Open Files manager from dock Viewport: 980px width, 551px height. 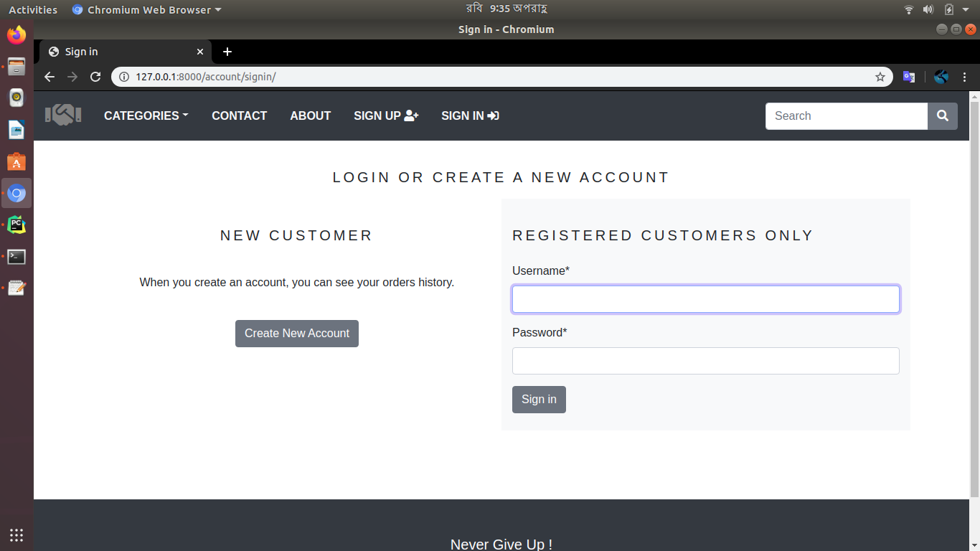(17, 67)
